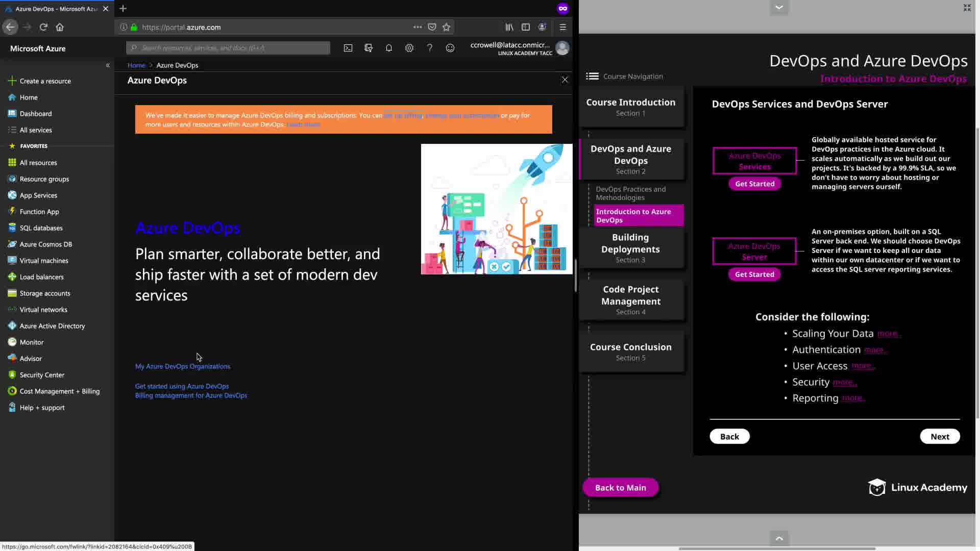The width and height of the screenshot is (980, 551).
Task: Click the notifications bell icon
Action: tap(389, 48)
